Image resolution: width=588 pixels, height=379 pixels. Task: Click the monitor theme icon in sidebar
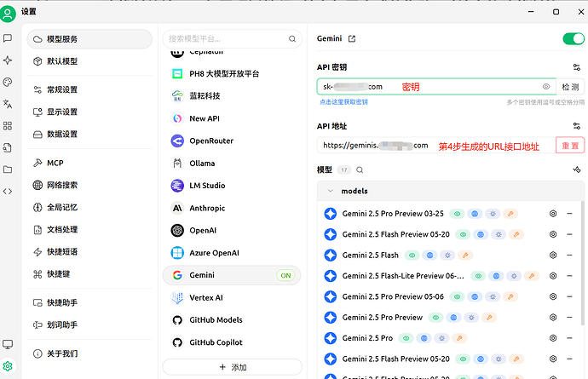coord(8,344)
